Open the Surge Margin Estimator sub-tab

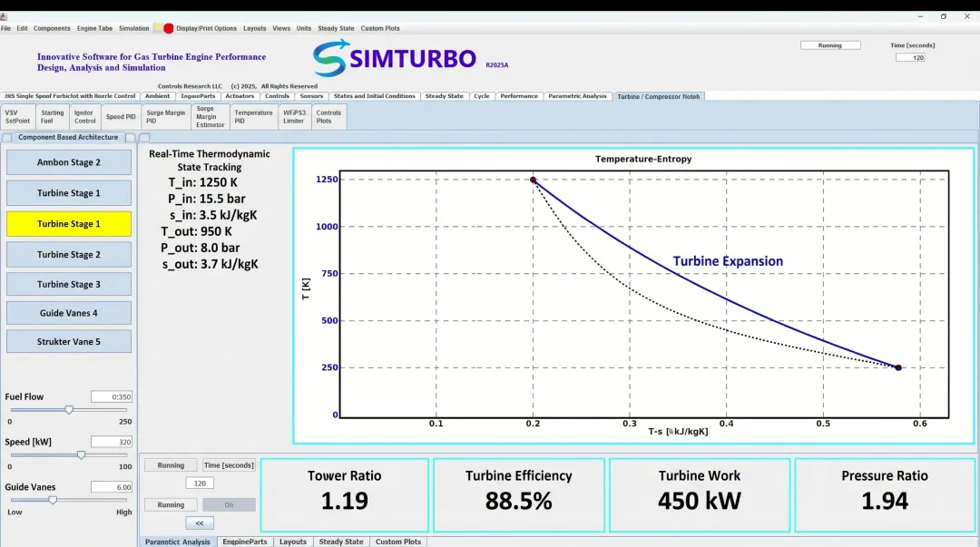210,117
